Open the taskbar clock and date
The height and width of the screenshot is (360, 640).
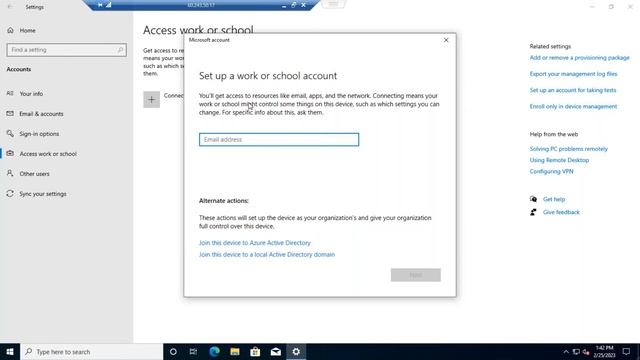click(604, 351)
